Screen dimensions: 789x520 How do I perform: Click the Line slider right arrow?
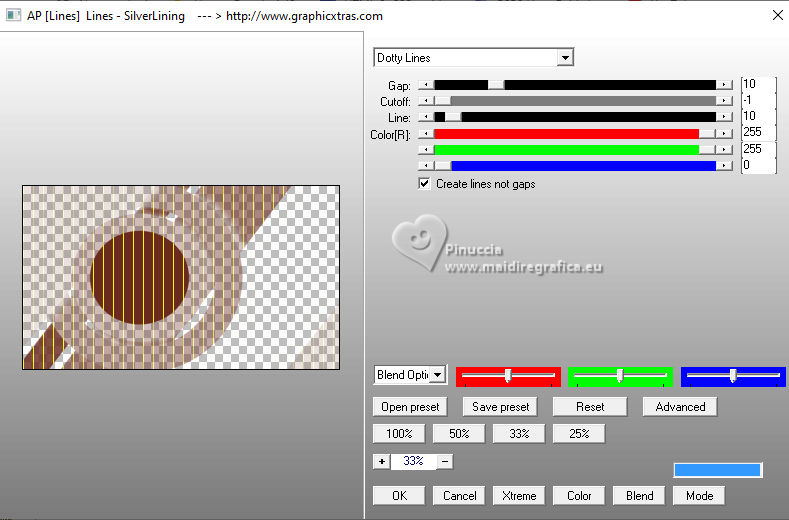coord(724,117)
